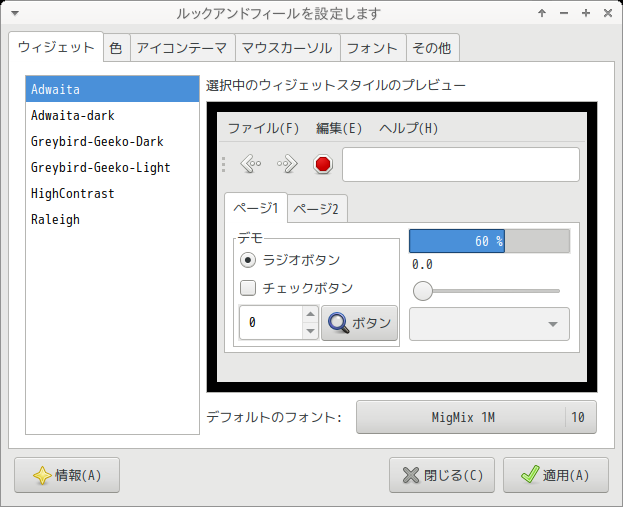This screenshot has height=507, width=623.
Task: Select the Adwaita-dark theme
Action: tap(112, 115)
